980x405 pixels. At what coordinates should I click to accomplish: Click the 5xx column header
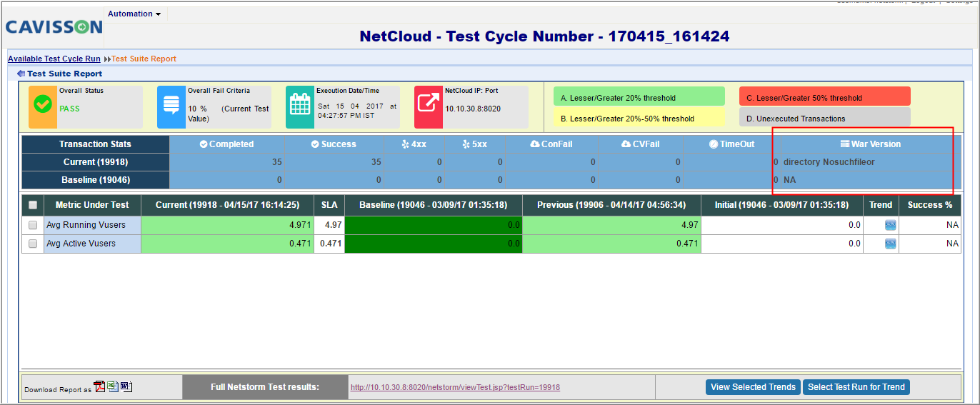[474, 144]
